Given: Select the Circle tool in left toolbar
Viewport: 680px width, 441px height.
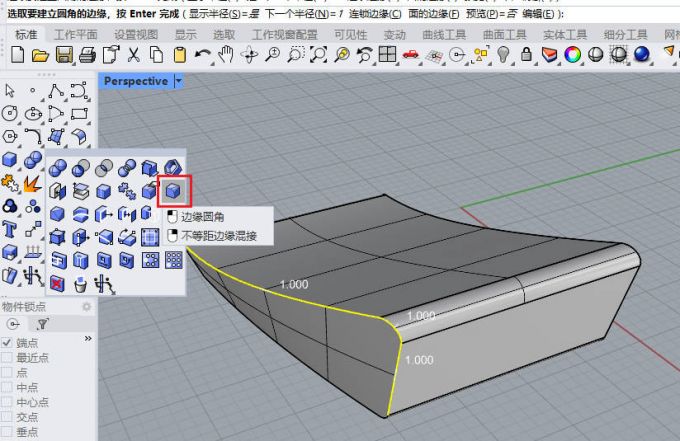Looking at the screenshot, I should point(10,114).
